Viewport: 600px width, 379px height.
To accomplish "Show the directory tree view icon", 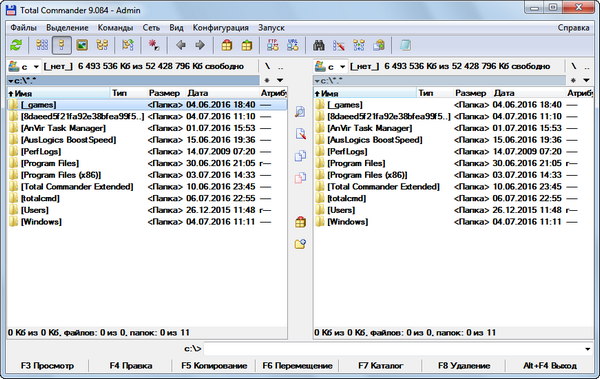I will [x=102, y=45].
